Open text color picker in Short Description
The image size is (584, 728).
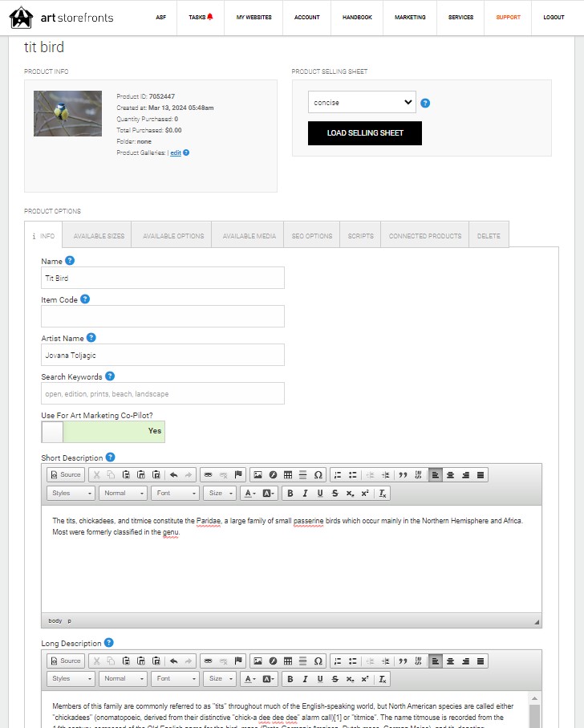tap(250, 493)
